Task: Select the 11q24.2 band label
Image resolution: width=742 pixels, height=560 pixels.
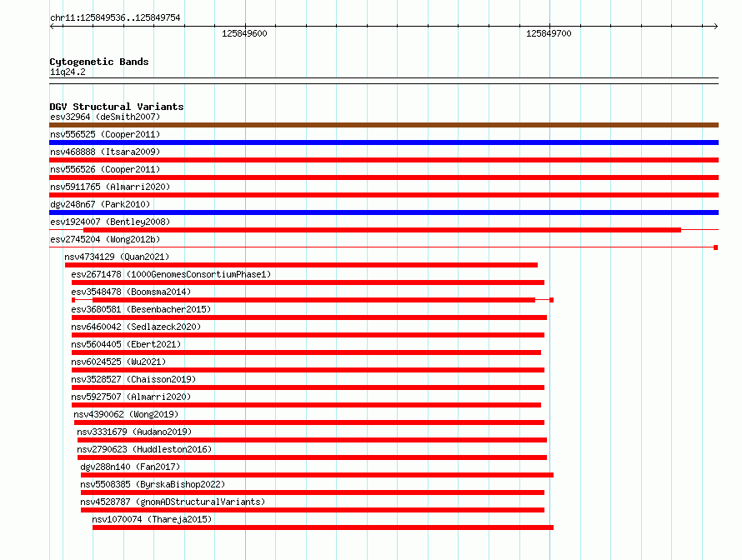Action: [x=68, y=72]
